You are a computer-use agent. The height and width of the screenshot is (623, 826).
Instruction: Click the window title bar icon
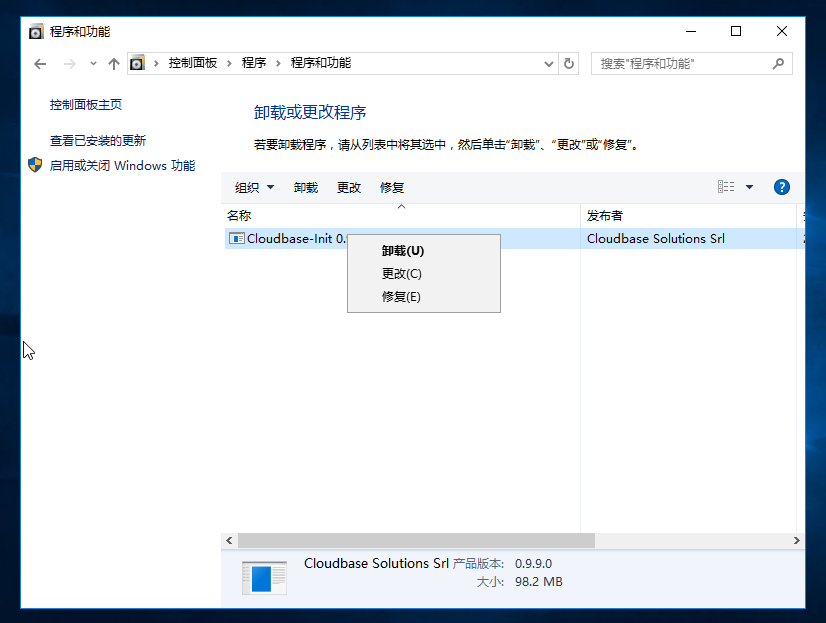(x=36, y=32)
